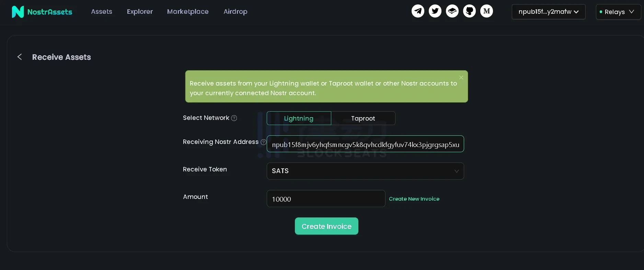This screenshot has width=644, height=270.
Task: Dismiss the green info banner
Action: [461, 78]
